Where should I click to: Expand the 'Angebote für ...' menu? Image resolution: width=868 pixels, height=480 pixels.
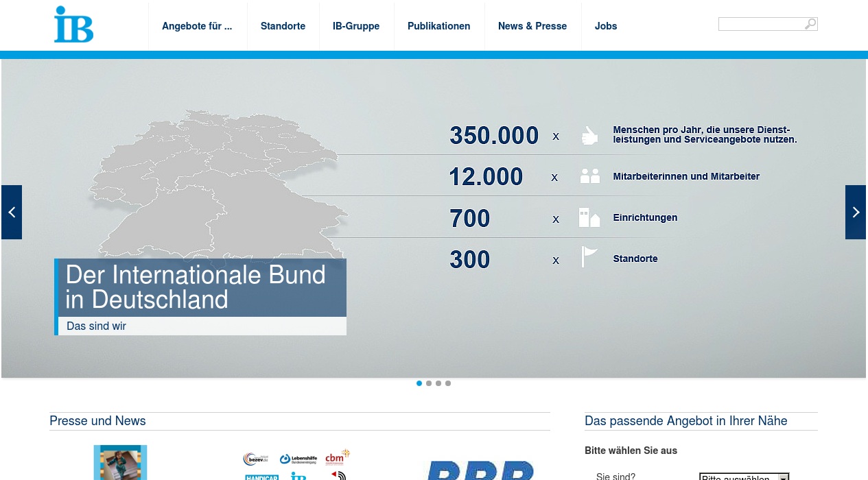(x=197, y=26)
